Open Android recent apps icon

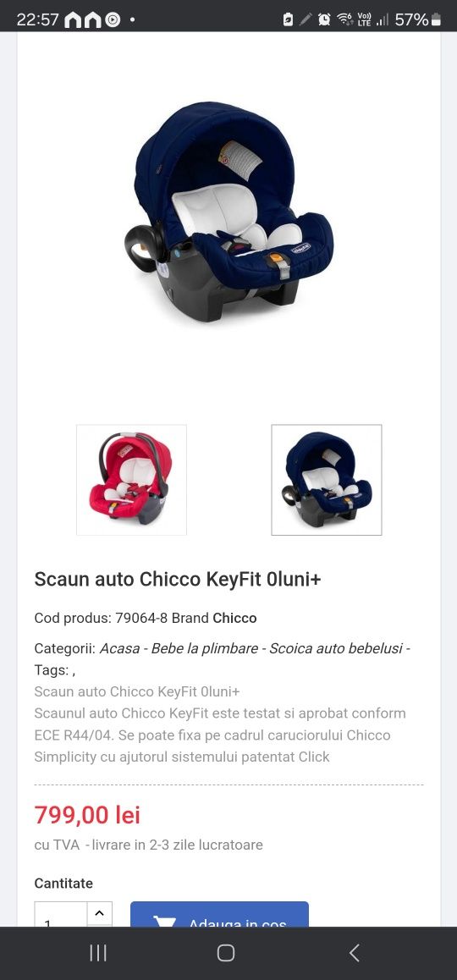pos(98,953)
